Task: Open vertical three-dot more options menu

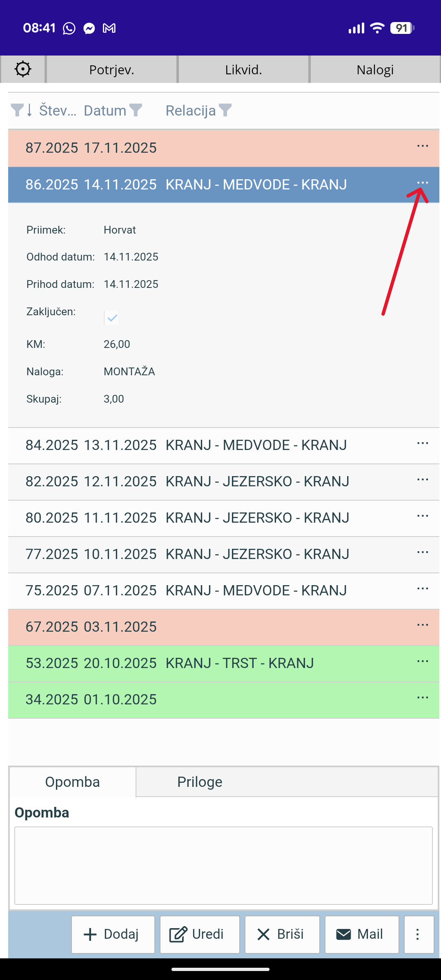Action: 418,934
